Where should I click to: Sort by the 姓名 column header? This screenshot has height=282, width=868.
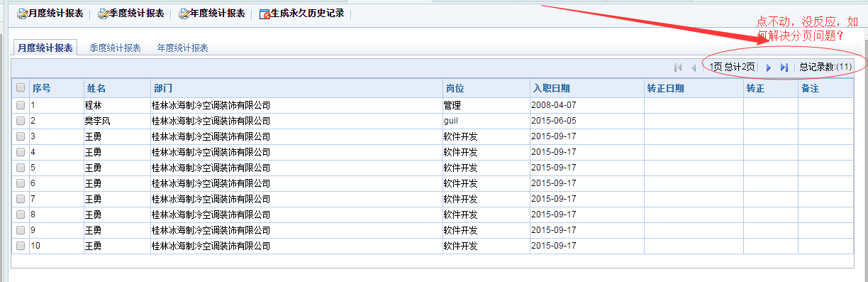pos(116,88)
